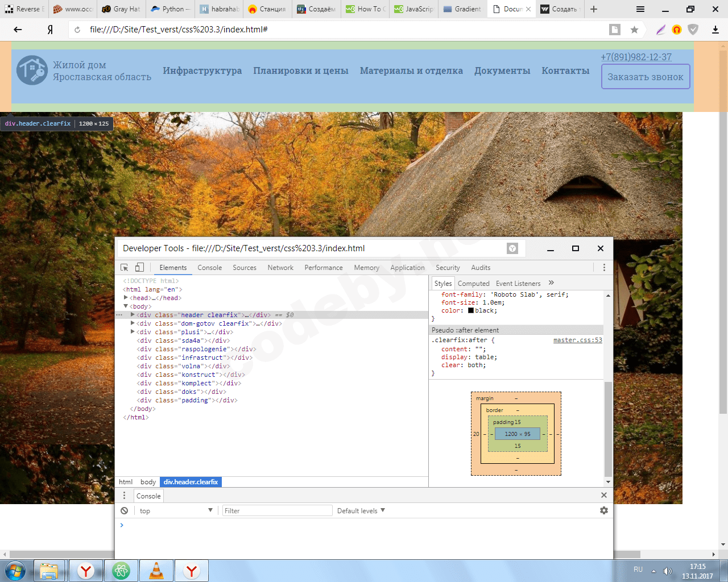Open the Default levels dropdown
Screen dimensions: 728x582
point(361,511)
